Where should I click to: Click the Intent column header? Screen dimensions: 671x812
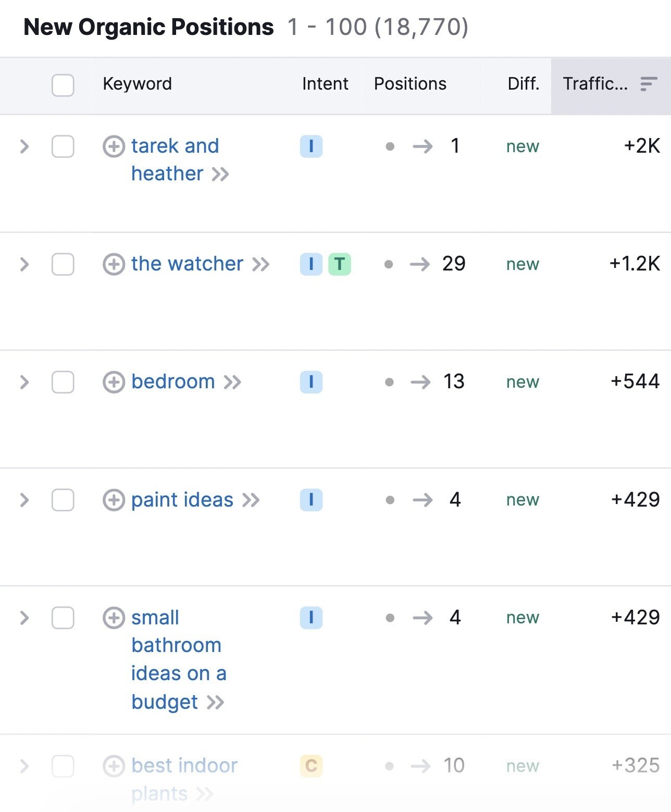coord(325,84)
